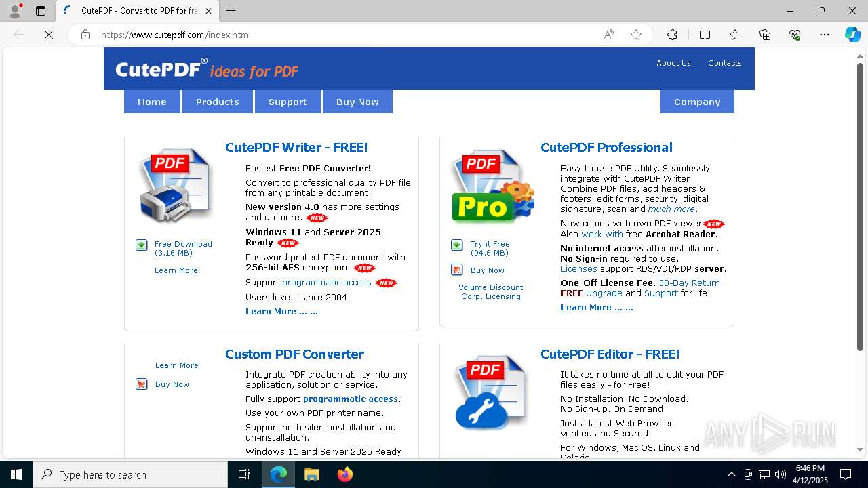Screen dimensions: 868x488
Task: Click the 30-Day Return link
Action: point(690,283)
